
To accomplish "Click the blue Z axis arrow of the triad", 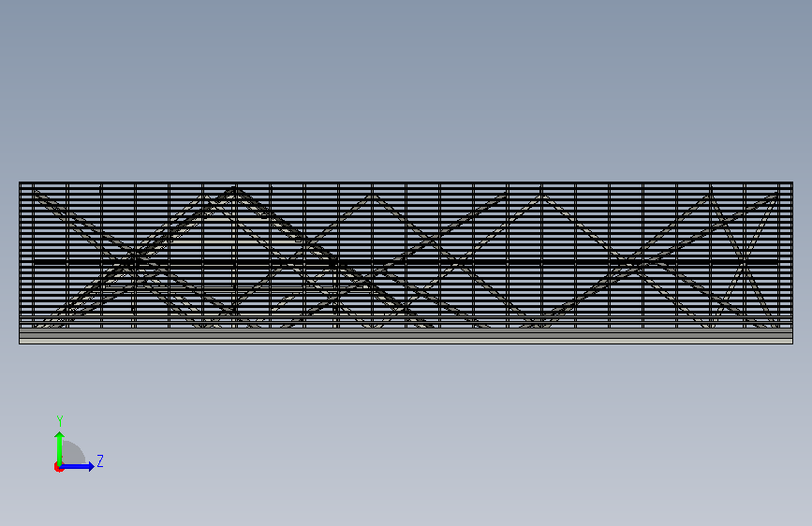I will pyautogui.click(x=78, y=466).
